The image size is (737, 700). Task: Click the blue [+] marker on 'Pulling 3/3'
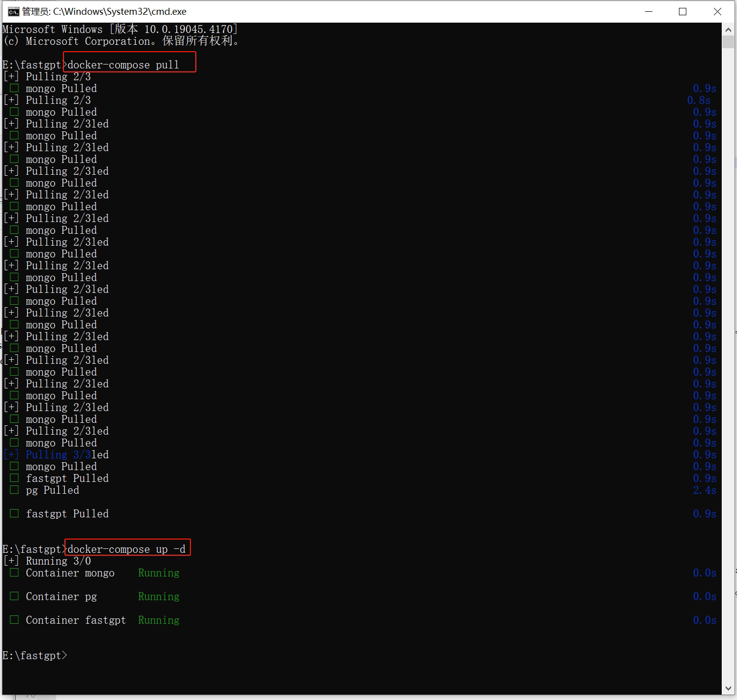point(11,455)
